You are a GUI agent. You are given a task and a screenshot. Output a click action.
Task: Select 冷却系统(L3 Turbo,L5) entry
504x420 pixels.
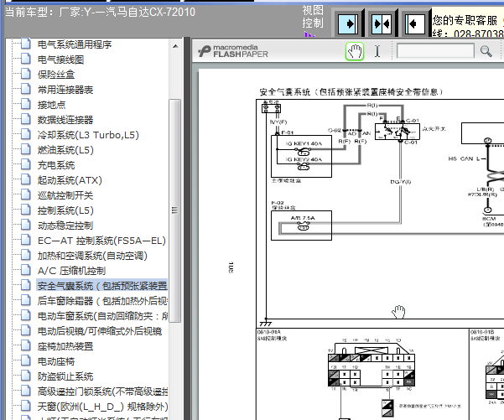click(88, 135)
